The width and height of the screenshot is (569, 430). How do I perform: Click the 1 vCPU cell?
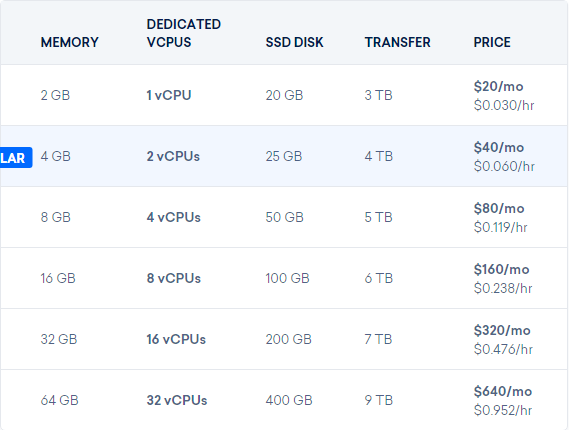(x=169, y=95)
